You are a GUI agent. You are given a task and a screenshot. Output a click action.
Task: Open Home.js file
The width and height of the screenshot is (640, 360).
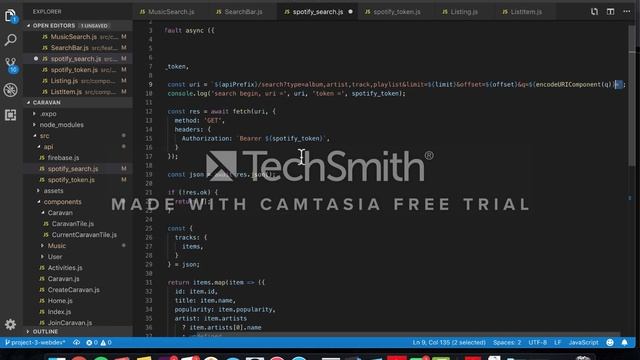coord(78,301)
